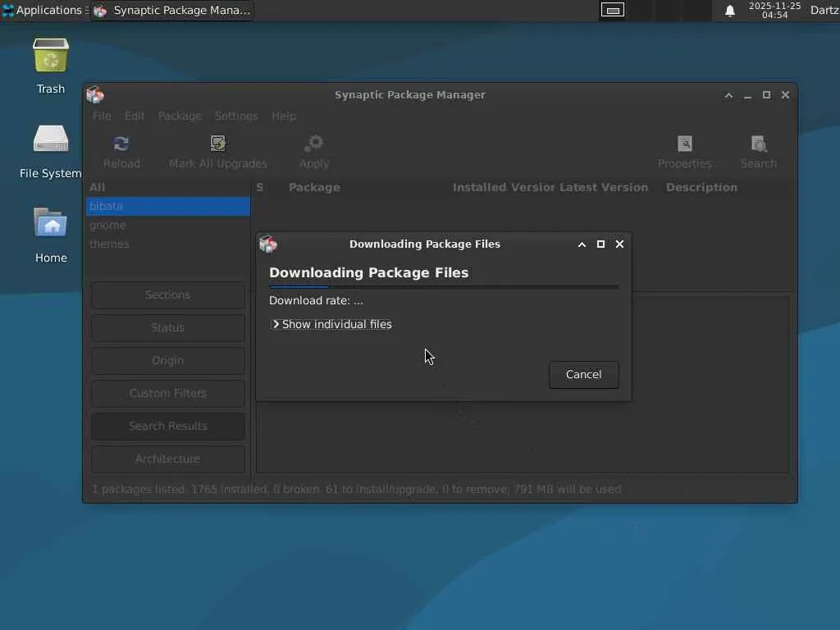Click the Synaptic window title icon

coord(95,95)
